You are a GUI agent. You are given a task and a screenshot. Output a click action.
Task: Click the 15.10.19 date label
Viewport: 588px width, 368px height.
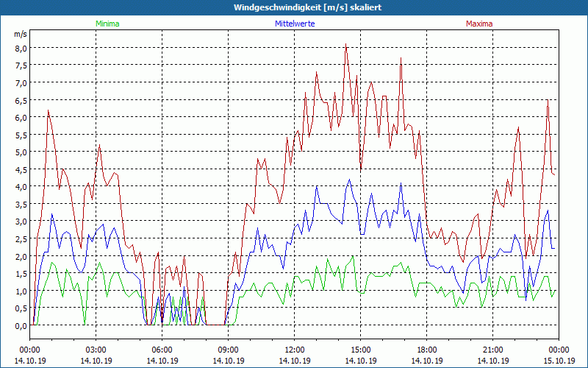tap(558, 361)
